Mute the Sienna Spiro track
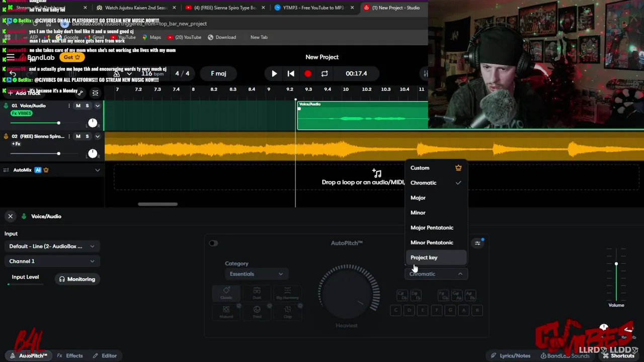Screen dimensions: 644x362 78,136
